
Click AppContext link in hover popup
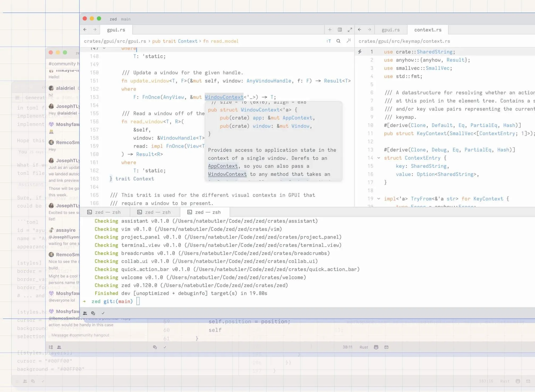click(x=223, y=166)
